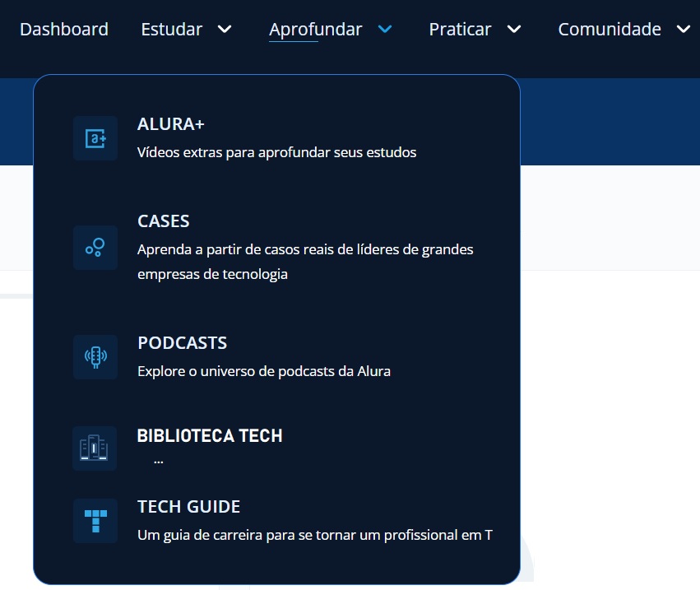Screen dimensions: 700x590
Task: Expand the Estudar dropdown
Action: point(171,29)
